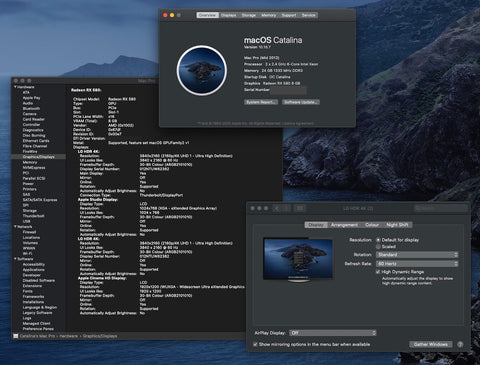Screen dimensions: 480x365
Task: Select Fonts under Software in sidebar
Action: point(27,291)
